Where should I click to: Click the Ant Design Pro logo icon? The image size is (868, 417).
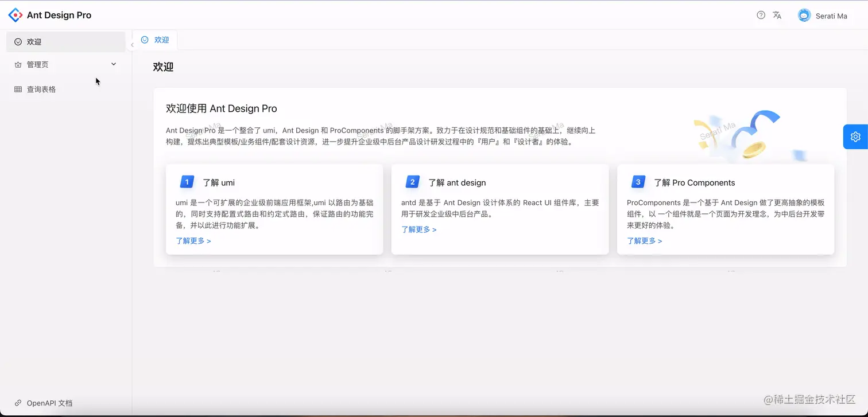coord(15,15)
